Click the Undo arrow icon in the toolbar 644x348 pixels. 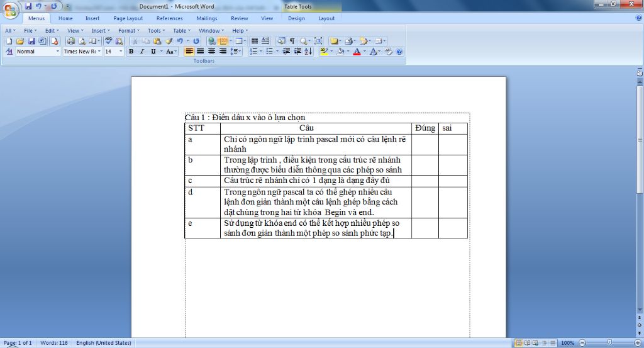point(180,41)
